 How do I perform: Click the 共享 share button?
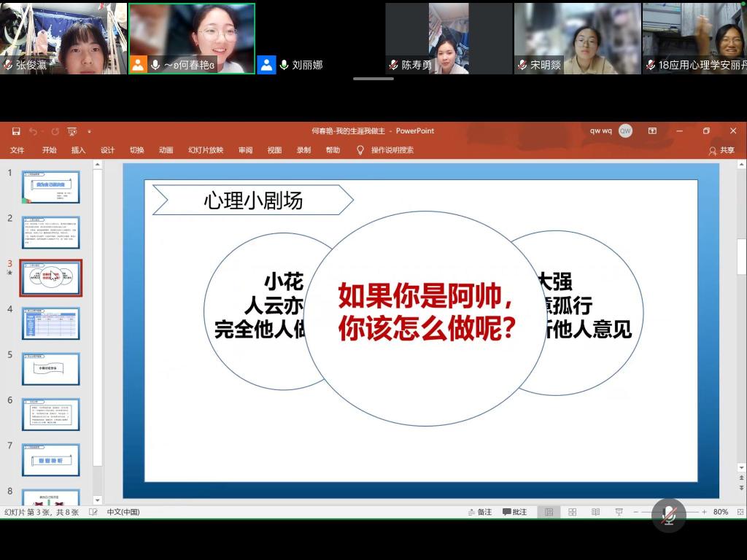[x=721, y=150]
